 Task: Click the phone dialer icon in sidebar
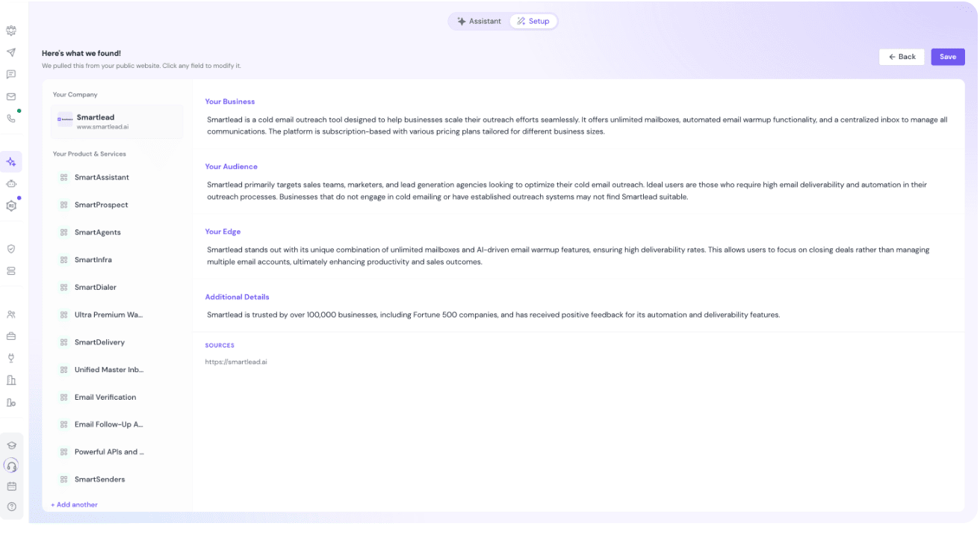11,118
